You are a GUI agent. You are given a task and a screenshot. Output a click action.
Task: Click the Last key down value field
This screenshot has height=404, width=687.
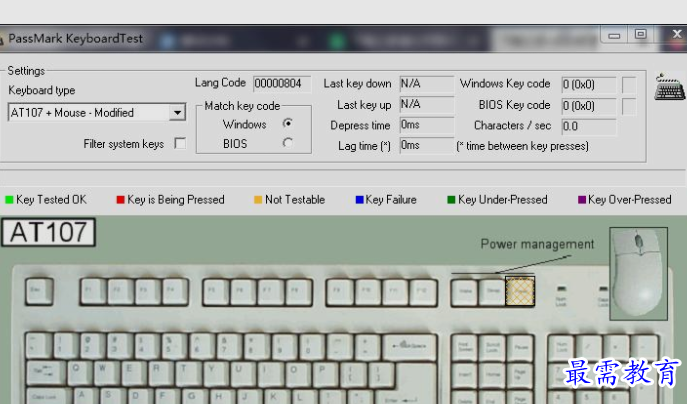[427, 84]
